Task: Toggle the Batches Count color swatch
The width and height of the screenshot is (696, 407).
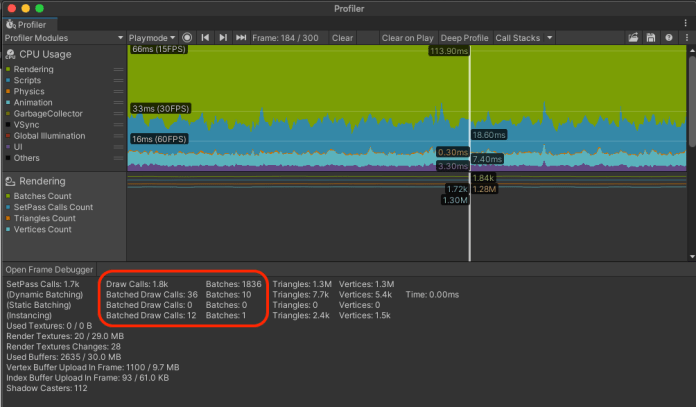Action: [x=7, y=196]
